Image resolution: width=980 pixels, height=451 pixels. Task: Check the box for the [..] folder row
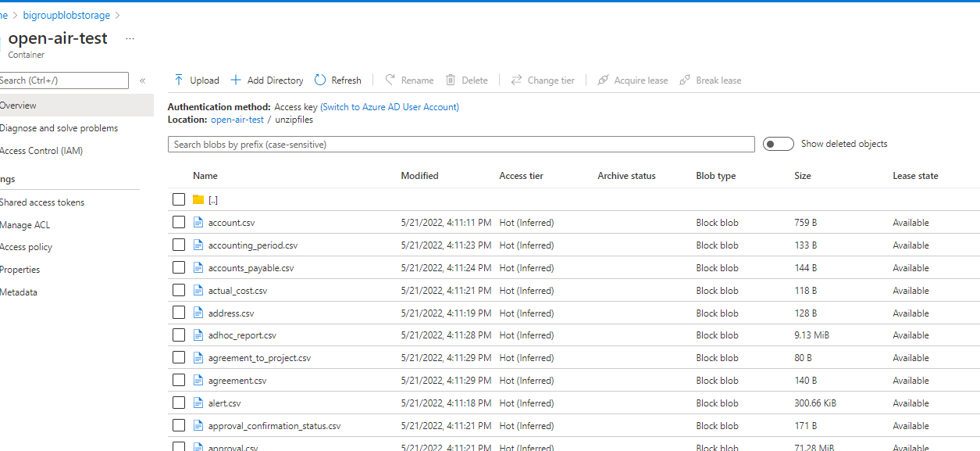(179, 200)
